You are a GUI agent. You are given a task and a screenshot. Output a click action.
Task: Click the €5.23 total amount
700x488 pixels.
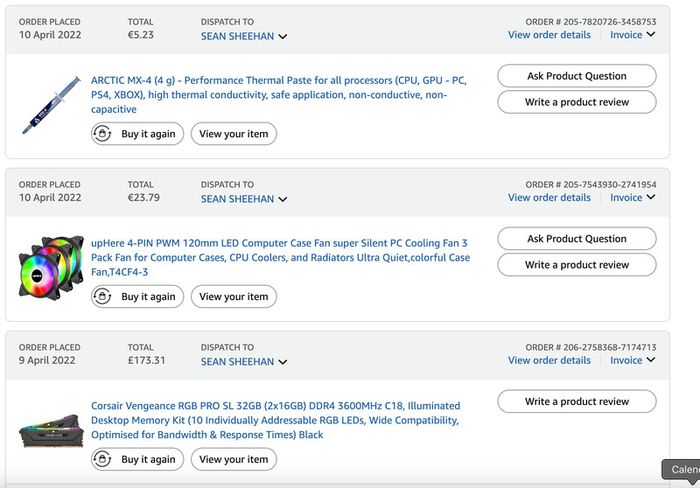[141, 35]
